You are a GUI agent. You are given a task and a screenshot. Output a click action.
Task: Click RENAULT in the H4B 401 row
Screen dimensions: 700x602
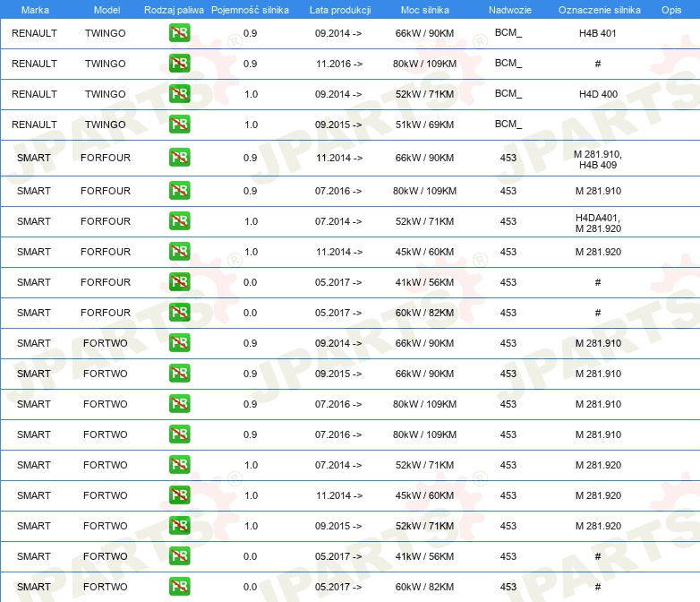click(34, 33)
